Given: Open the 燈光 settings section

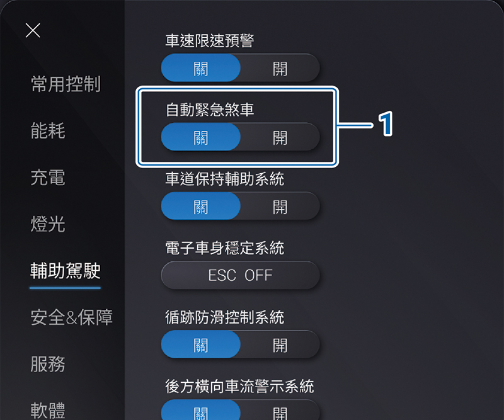Looking at the screenshot, I should pos(48,224).
